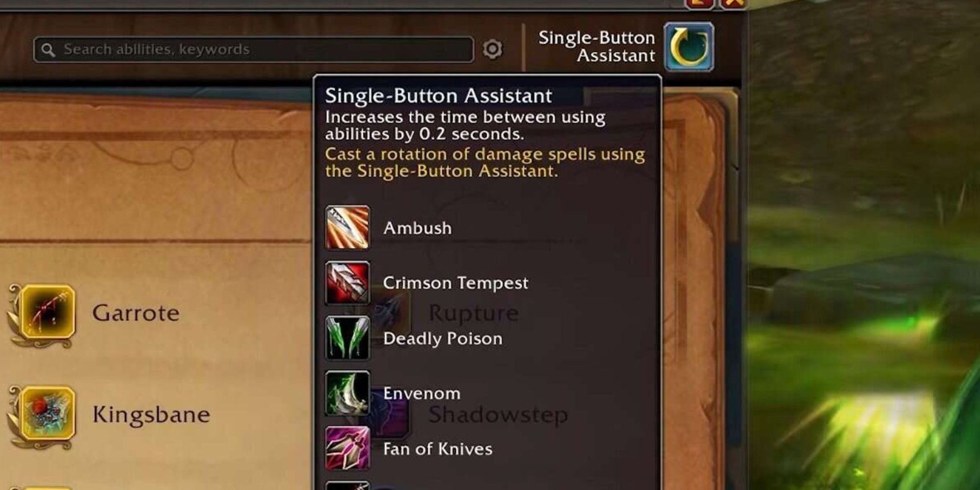Click the Rupture ability label

point(474,313)
